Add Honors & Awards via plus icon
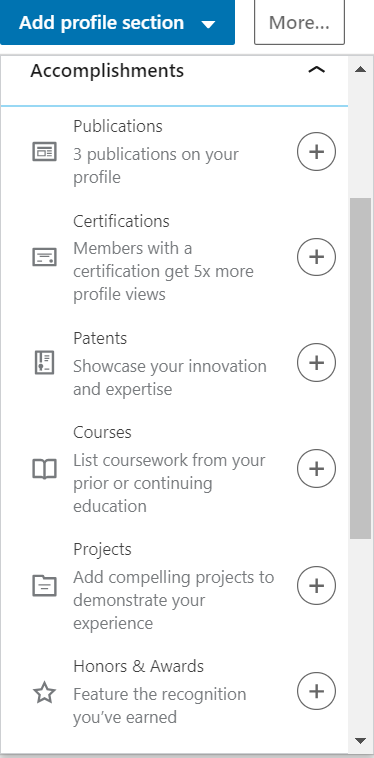This screenshot has height=758, width=374. [x=316, y=691]
